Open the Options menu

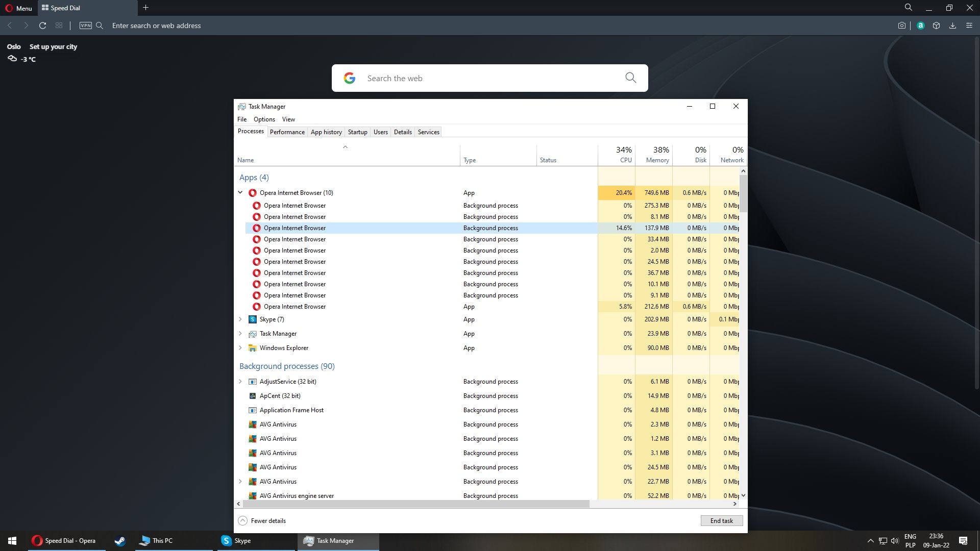tap(264, 119)
